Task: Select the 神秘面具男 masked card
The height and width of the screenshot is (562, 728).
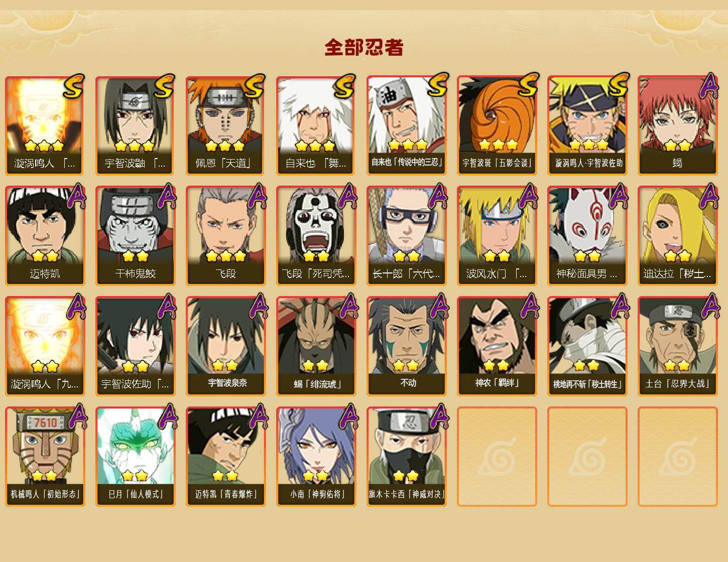Action: [x=587, y=236]
